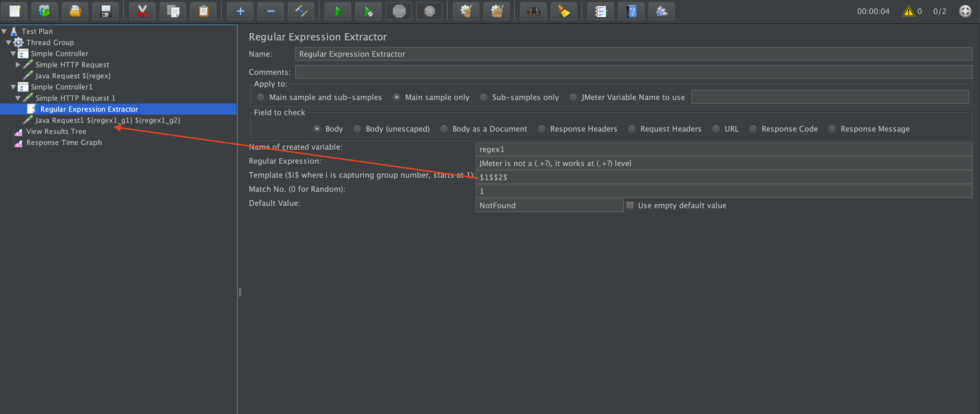Screen dimensions: 980x414
Task: Save the test plan with floppy icon
Action: 105,11
